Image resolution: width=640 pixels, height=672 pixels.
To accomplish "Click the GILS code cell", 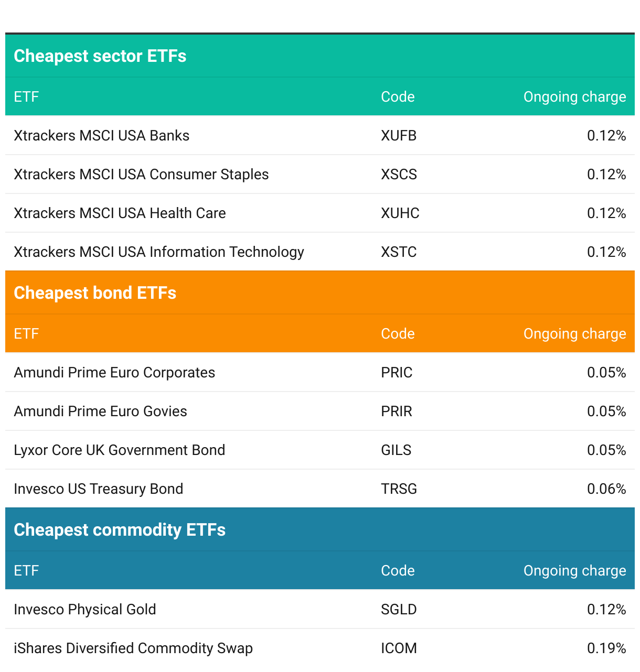I will 396,450.
